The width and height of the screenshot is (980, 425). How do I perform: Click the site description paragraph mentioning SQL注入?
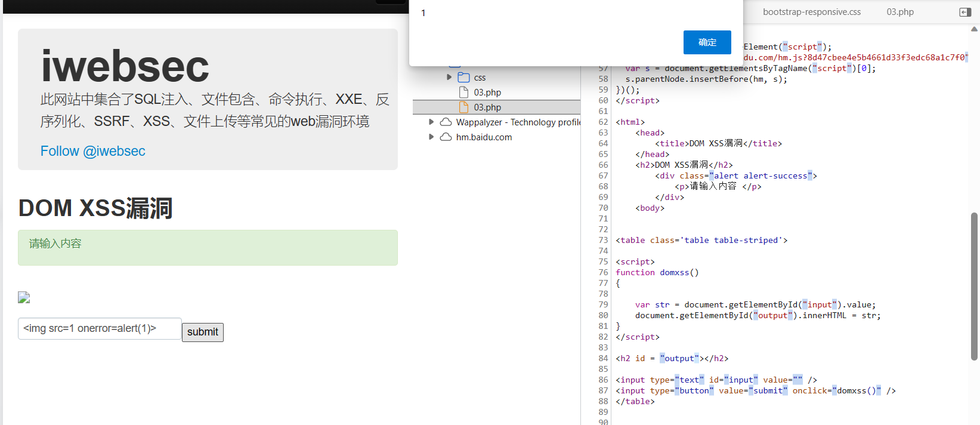215,110
